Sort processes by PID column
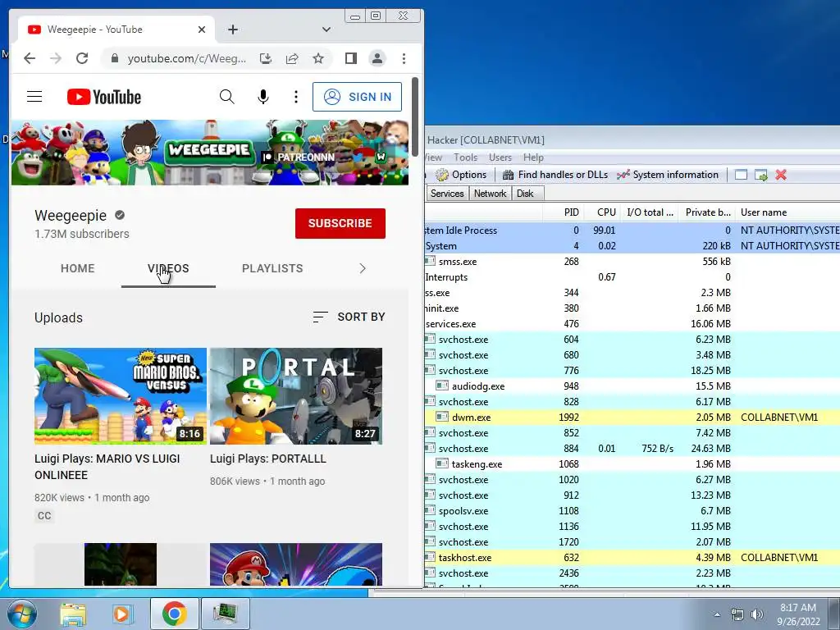 [x=563, y=212]
